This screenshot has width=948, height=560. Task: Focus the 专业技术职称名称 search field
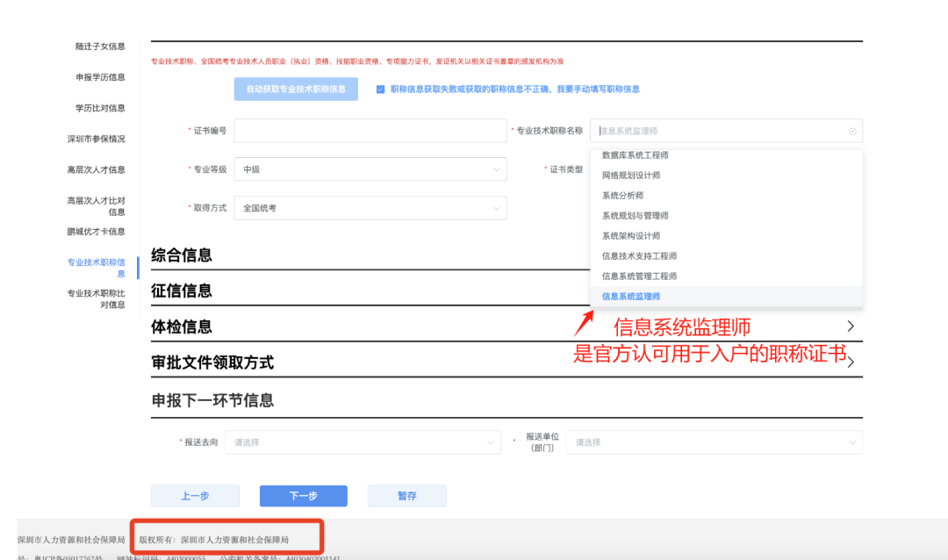tap(726, 132)
